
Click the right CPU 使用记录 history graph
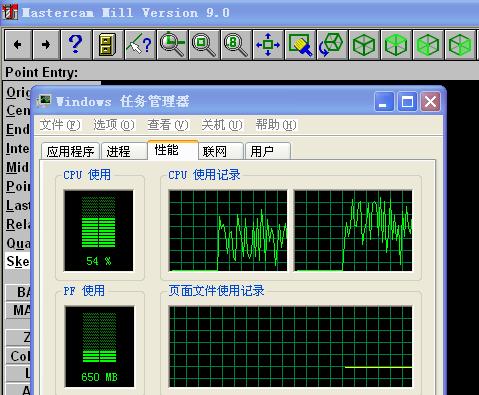click(x=353, y=230)
